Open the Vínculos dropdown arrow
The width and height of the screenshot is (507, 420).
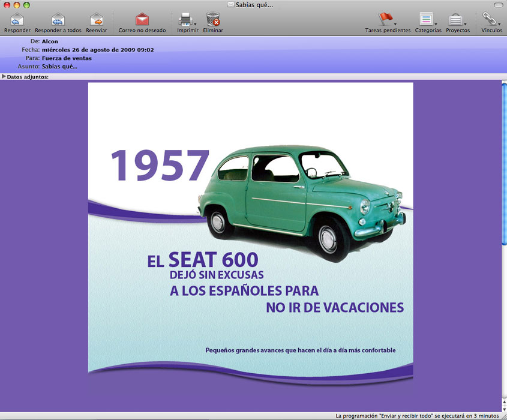(499, 24)
